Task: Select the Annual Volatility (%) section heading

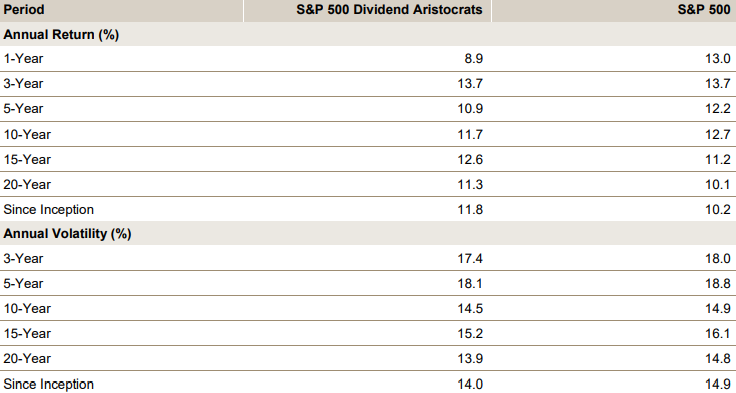Action: click(x=67, y=234)
